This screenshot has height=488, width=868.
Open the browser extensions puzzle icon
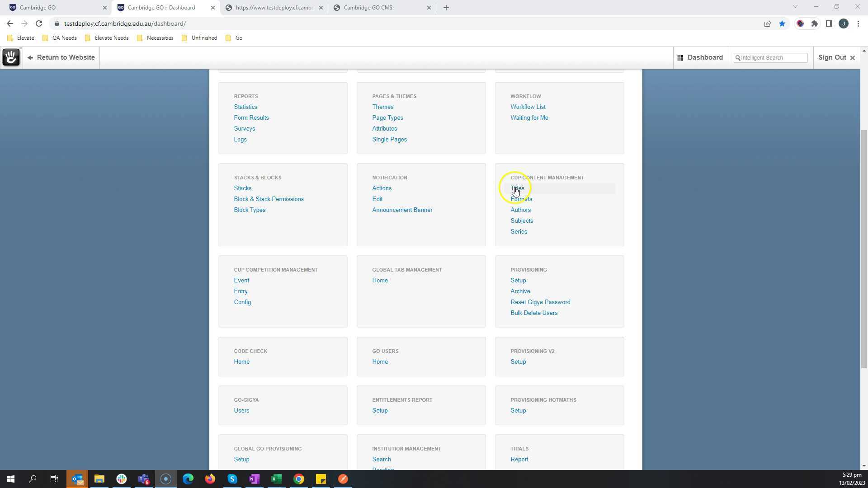(815, 24)
